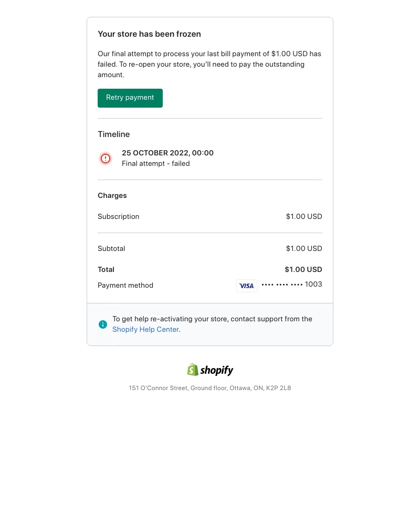Click the info icon beside the help message
420x525 pixels.
pyautogui.click(x=103, y=324)
